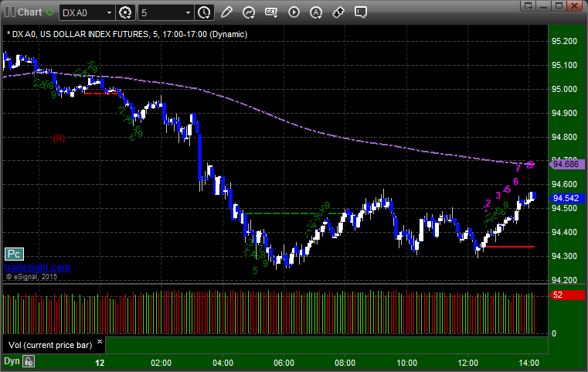Click the 08:00 time axis label

click(345, 363)
